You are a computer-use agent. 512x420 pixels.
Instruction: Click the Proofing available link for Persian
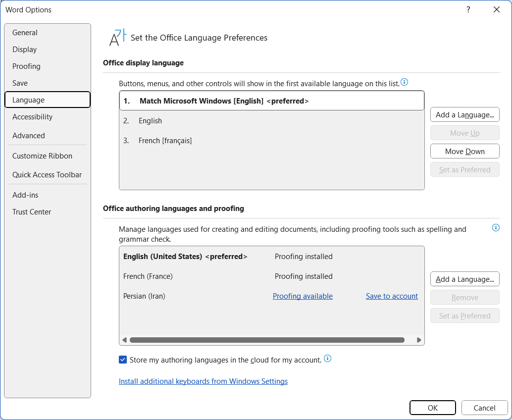click(303, 296)
